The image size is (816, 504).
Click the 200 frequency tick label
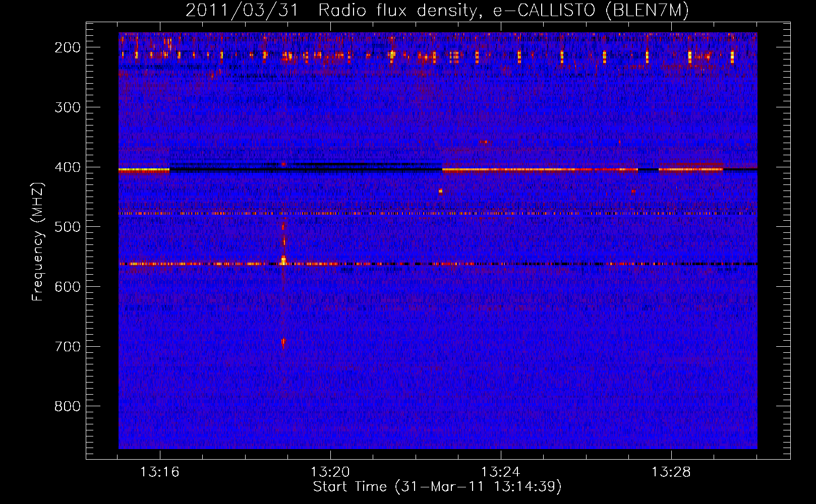tap(68, 47)
